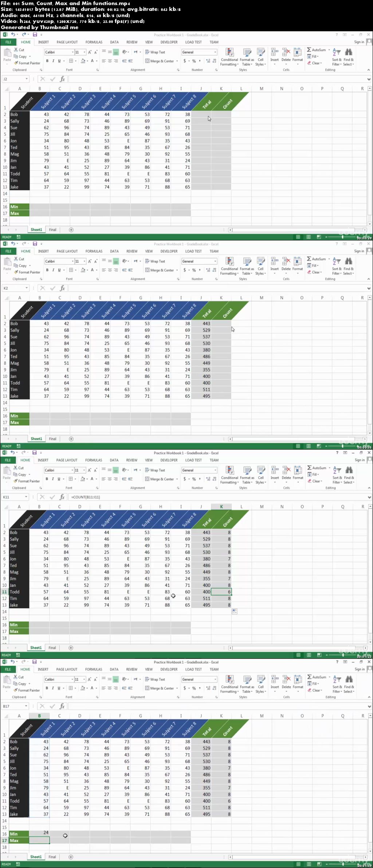This screenshot has width=373, height=868.
Task: Open Calibri font dropdown in Name Box J2 frame
Action: [x=72, y=52]
